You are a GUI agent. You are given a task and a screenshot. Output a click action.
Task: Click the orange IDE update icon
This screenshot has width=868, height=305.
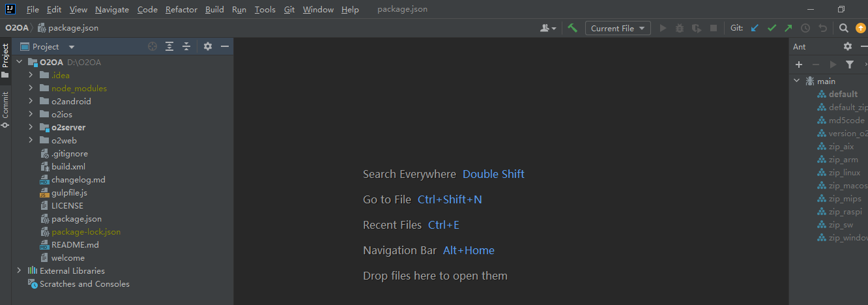pos(860,28)
